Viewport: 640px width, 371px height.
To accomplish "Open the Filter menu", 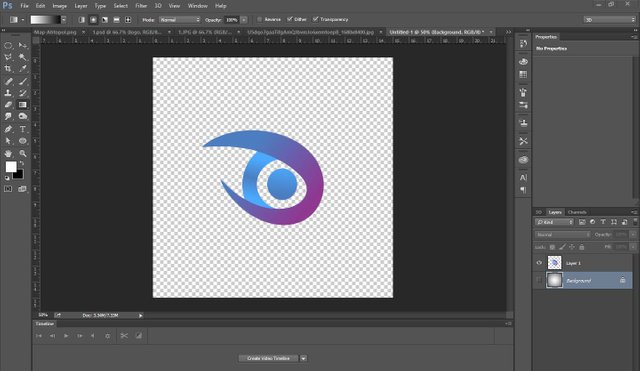I will (141, 6).
